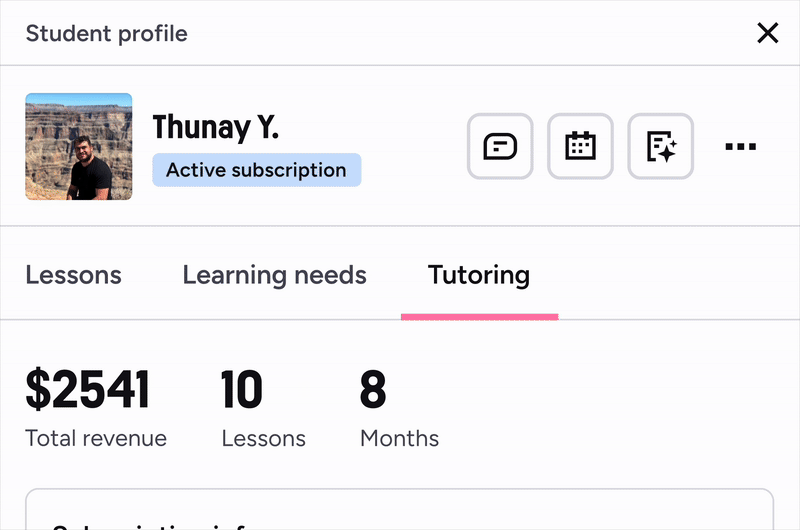Open the message chat icon button

[x=500, y=146]
